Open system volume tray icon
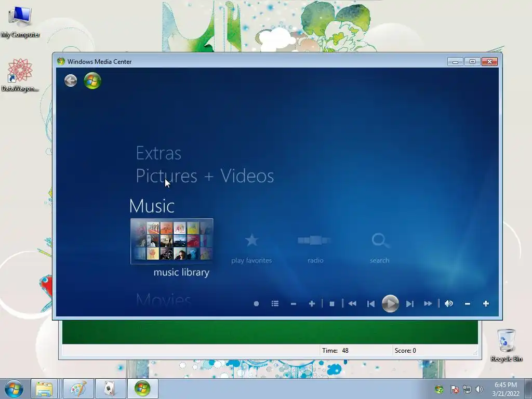 (x=479, y=389)
